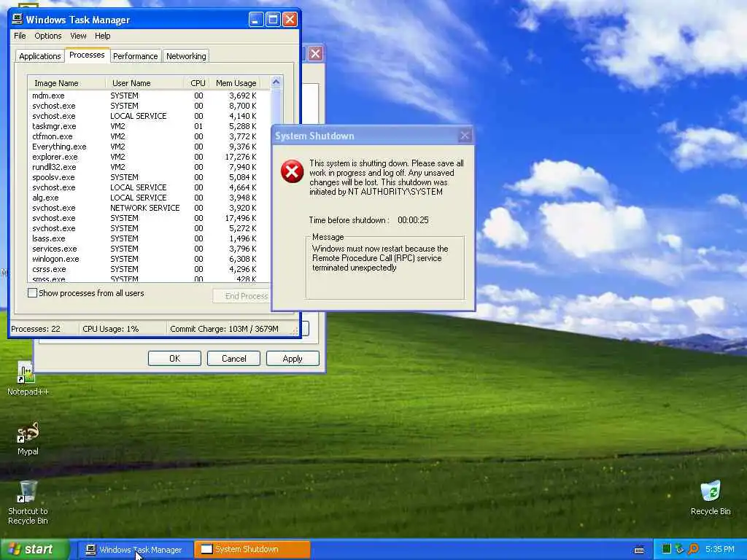747x560 pixels.
Task: Click the shutdown countdown 00:00:25
Action: coord(413,220)
